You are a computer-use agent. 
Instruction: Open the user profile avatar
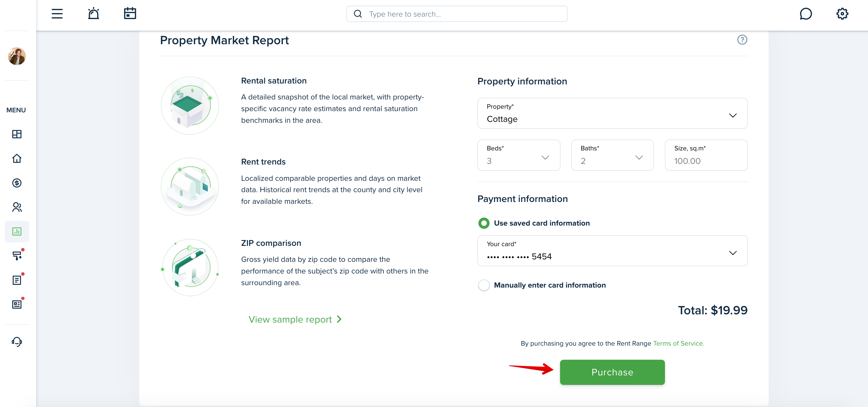(x=17, y=56)
